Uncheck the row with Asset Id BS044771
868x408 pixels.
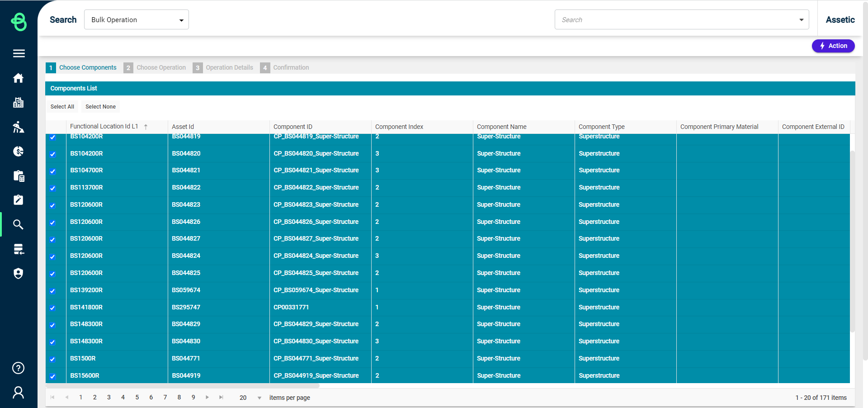(52, 359)
